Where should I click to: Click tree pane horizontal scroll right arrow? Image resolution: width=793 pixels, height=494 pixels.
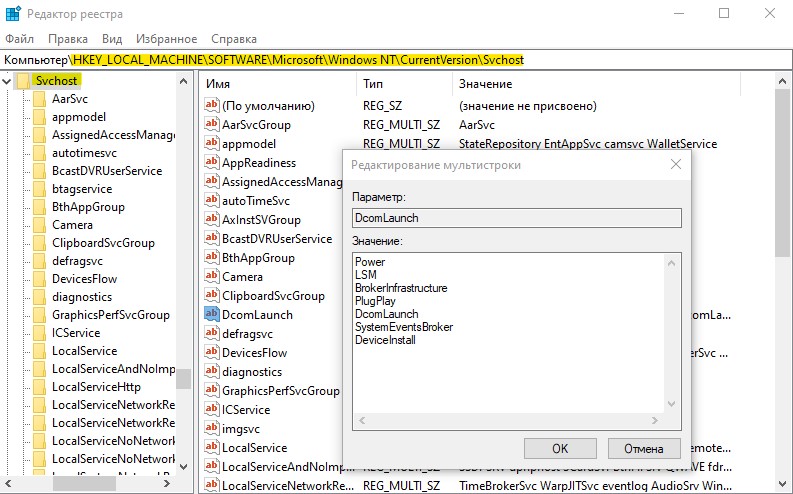(x=167, y=483)
